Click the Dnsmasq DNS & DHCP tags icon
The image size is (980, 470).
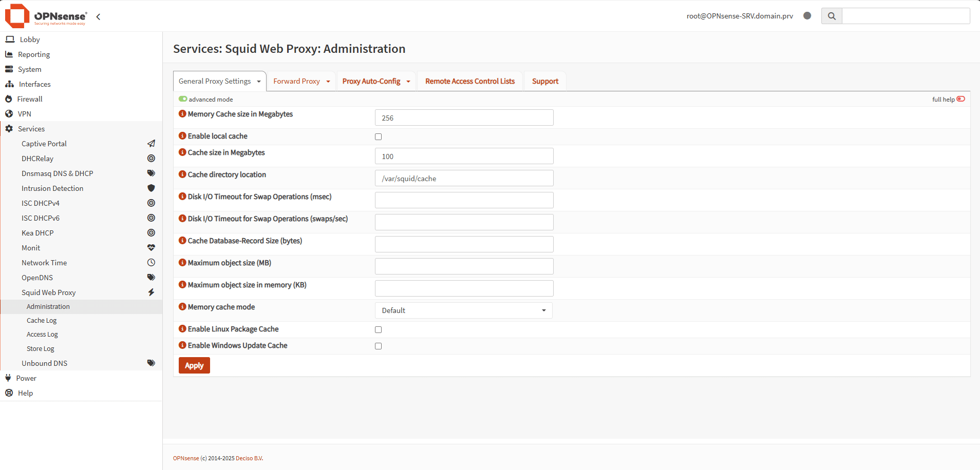(x=151, y=173)
